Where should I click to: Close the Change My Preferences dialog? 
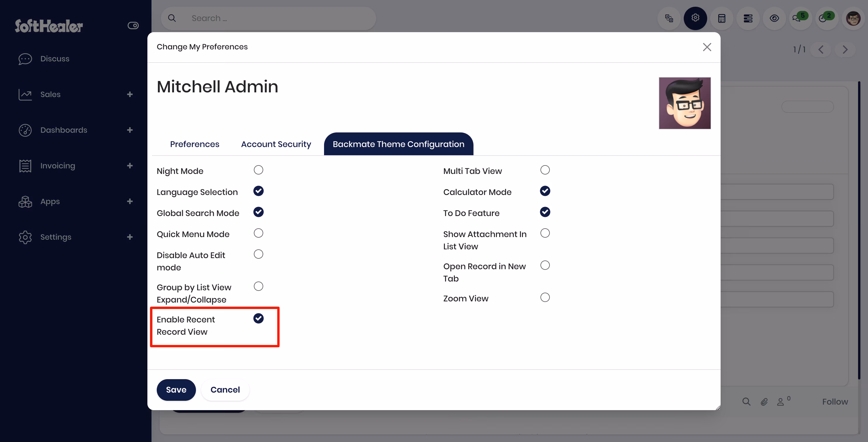point(707,47)
